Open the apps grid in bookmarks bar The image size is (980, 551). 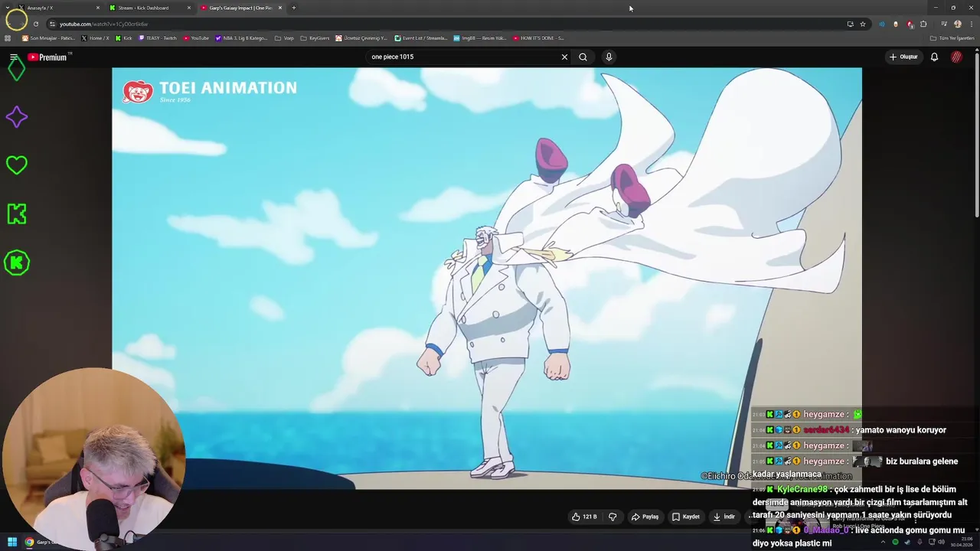pos(8,38)
